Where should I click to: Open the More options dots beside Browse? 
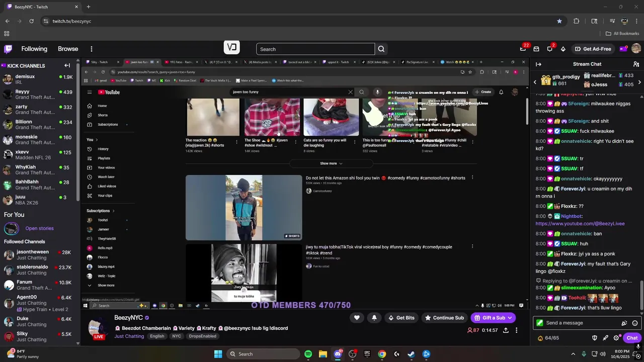91,49
